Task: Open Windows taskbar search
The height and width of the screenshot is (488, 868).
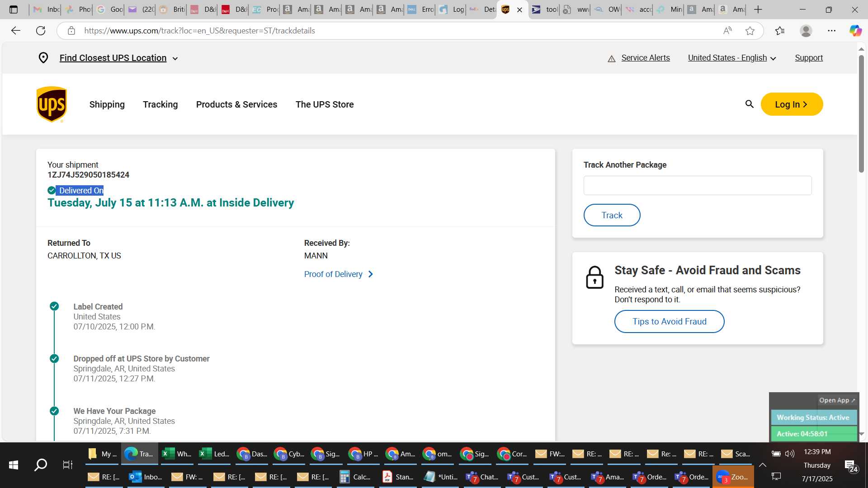Action: [x=41, y=465]
